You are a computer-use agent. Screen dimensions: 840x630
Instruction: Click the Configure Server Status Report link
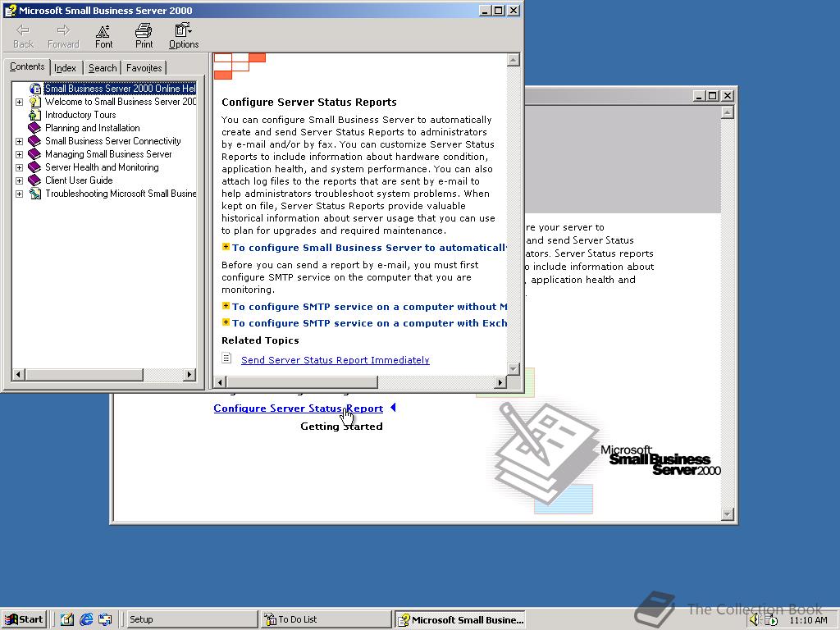click(x=298, y=409)
